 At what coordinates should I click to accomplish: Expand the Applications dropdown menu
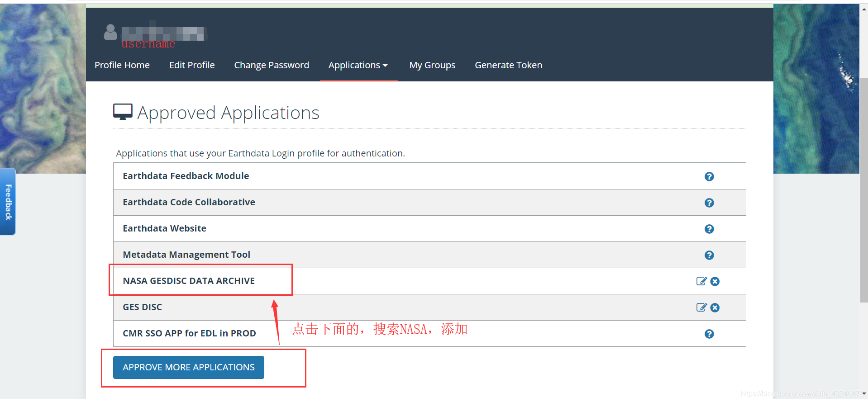[x=358, y=65]
